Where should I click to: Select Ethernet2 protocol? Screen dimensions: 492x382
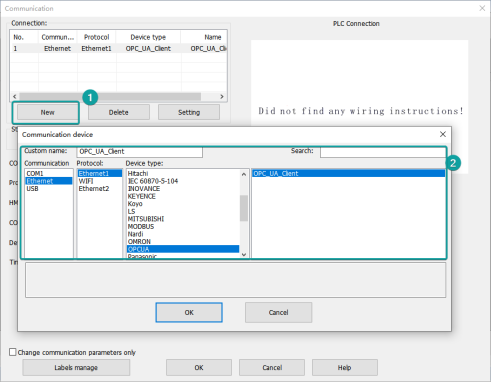[100, 189]
